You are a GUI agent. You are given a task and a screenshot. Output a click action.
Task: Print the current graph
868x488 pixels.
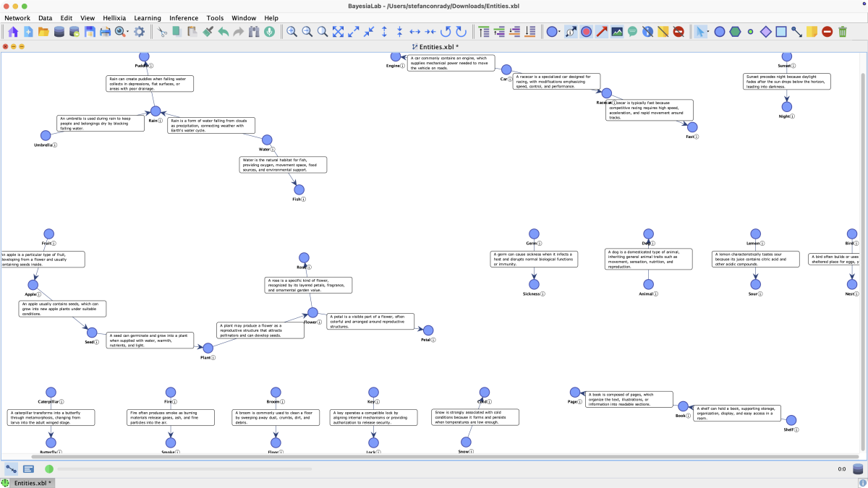[106, 32]
